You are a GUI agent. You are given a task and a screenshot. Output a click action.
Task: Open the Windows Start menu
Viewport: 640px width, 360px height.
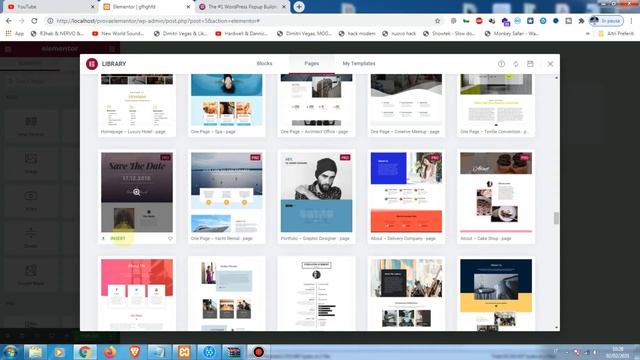point(10,352)
